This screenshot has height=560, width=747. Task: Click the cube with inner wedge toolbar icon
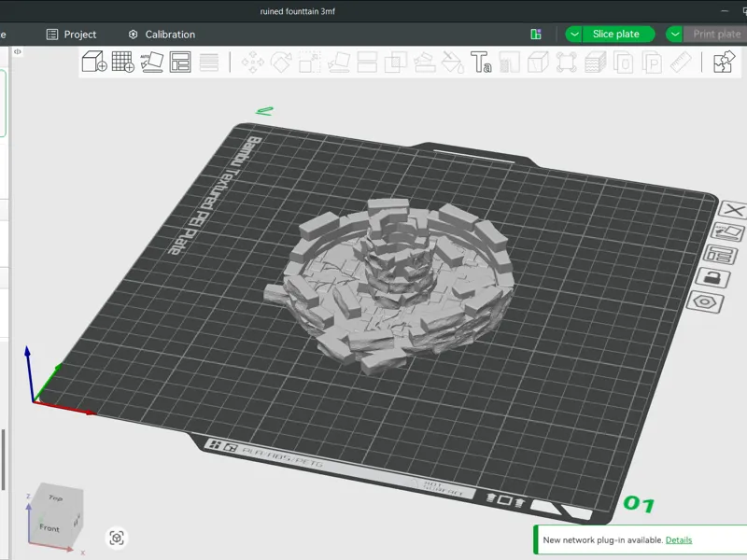coord(538,63)
